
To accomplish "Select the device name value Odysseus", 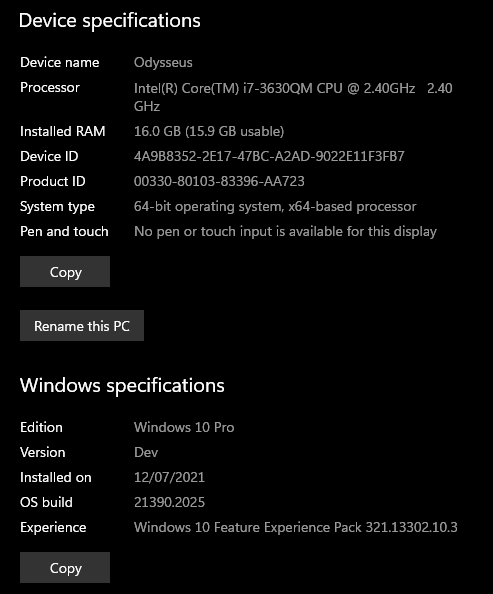I will click(163, 63).
